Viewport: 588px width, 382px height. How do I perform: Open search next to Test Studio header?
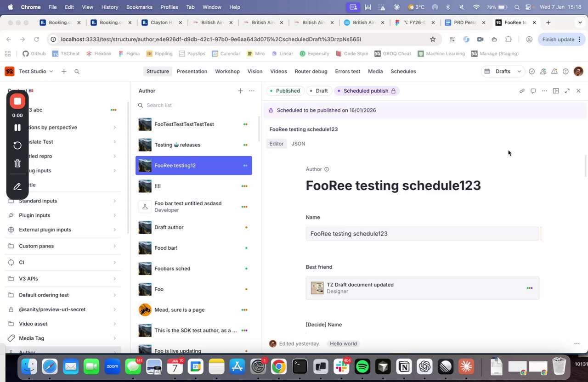pyautogui.click(x=77, y=72)
